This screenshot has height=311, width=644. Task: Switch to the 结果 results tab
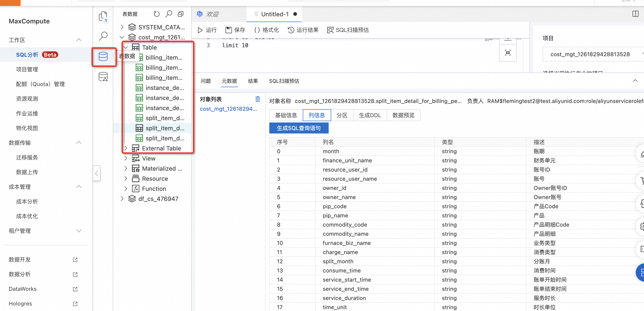[x=253, y=81]
